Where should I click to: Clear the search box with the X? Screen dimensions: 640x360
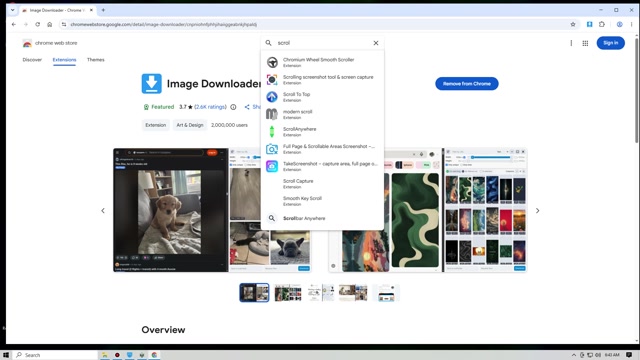click(376, 43)
